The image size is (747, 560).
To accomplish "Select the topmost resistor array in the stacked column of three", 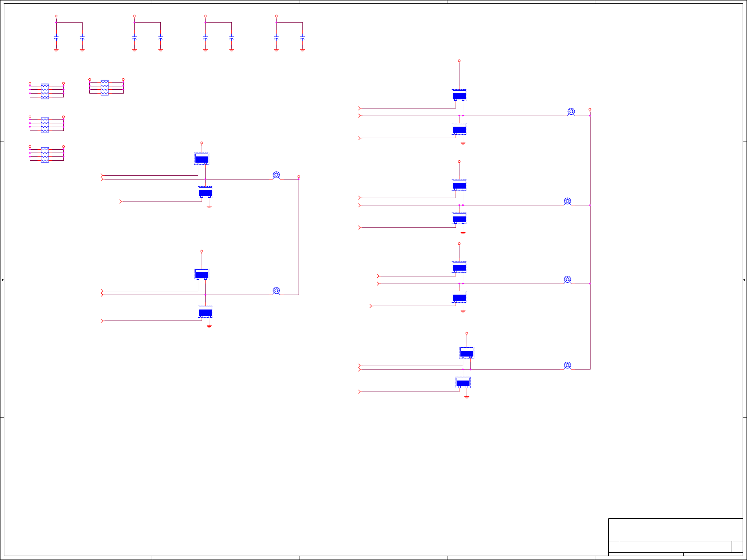I will pos(45,91).
